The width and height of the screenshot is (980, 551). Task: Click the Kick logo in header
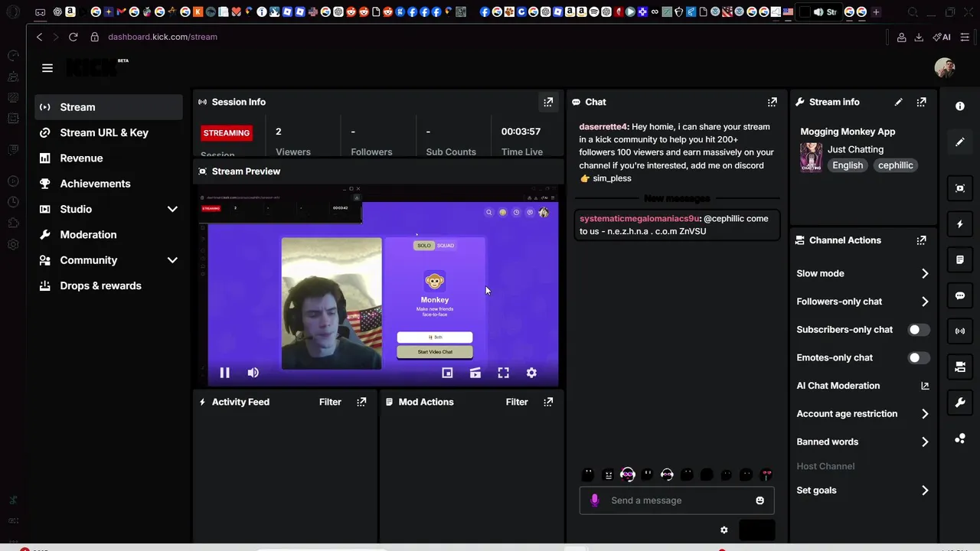coord(97,67)
